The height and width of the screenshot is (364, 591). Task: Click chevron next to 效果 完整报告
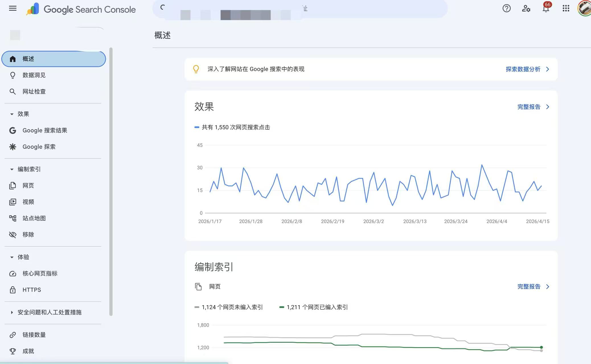click(x=547, y=107)
